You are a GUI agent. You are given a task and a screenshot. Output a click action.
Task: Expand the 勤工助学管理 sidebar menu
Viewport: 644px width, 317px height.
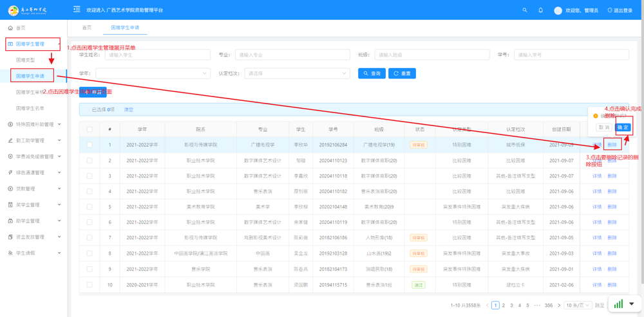click(33, 141)
